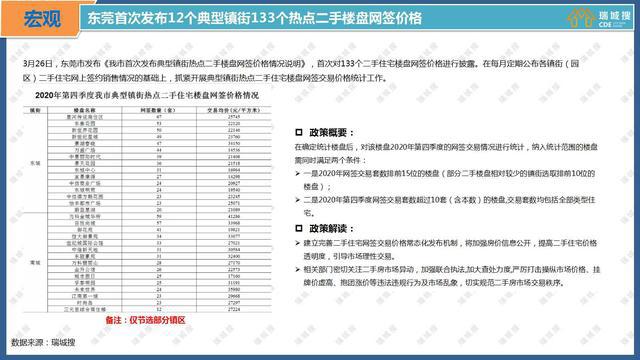Click the 网签数量（套） column header
Screen dimensions: 640x360
tap(158, 110)
